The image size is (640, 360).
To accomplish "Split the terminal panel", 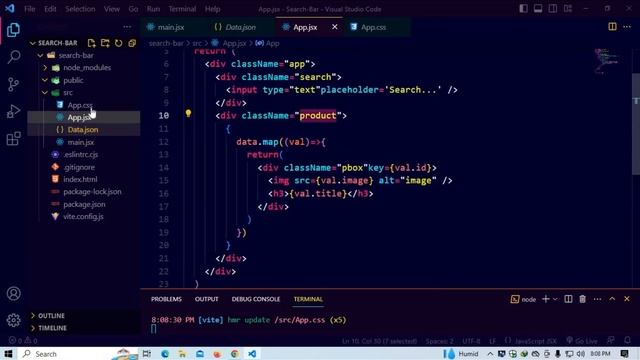I will pos(568,299).
